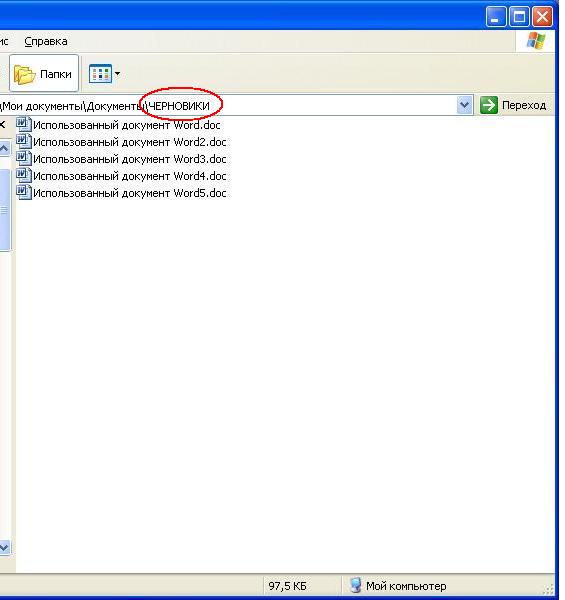This screenshot has width=565, height=600.
Task: Click the Windows flag logo
Action: (x=536, y=41)
